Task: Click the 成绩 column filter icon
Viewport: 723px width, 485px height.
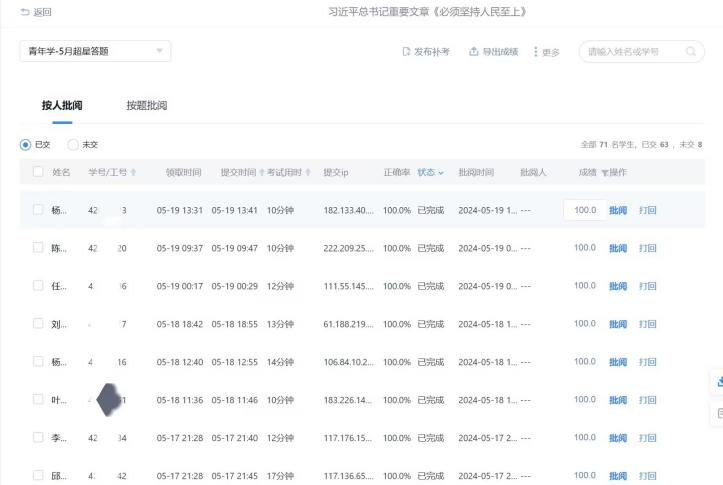Action: tap(604, 173)
